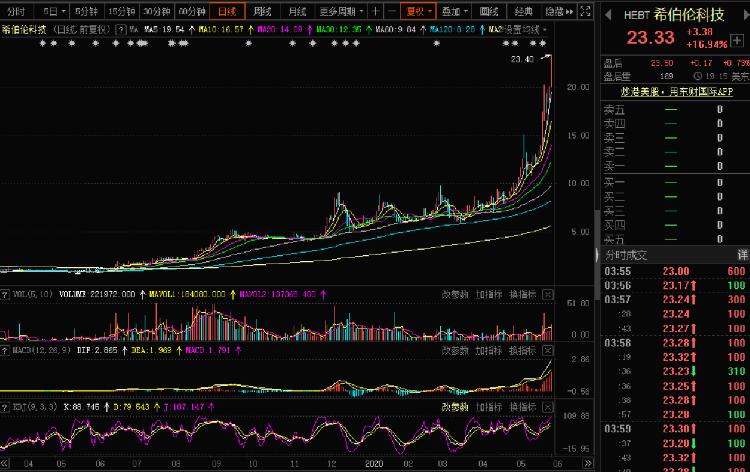Open the 5日 period dropdown

(53, 11)
